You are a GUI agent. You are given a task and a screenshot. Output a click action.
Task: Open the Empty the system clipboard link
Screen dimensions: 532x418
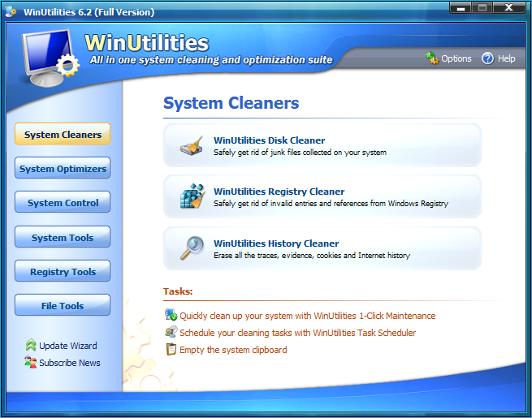pyautogui.click(x=233, y=350)
